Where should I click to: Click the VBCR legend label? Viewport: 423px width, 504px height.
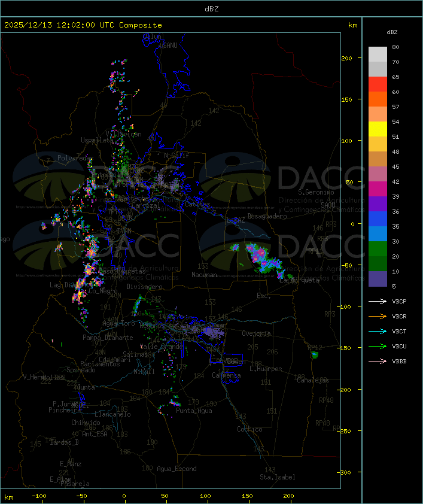coord(399,316)
